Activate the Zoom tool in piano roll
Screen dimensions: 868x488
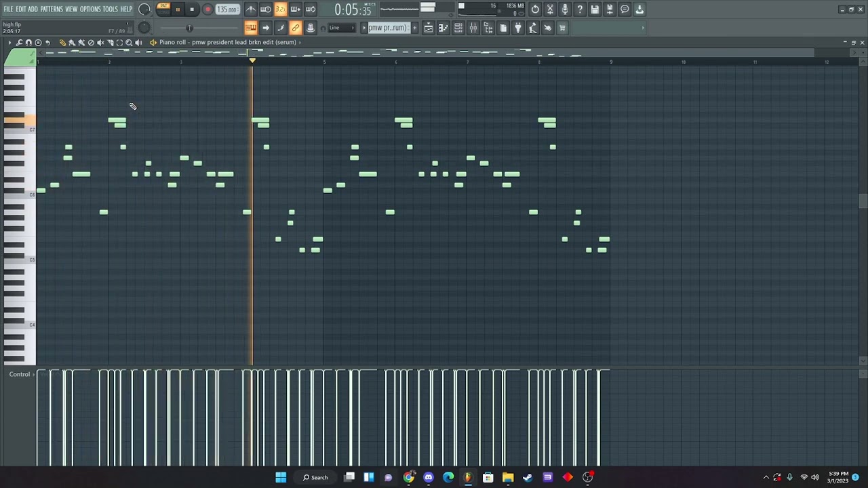(x=129, y=42)
